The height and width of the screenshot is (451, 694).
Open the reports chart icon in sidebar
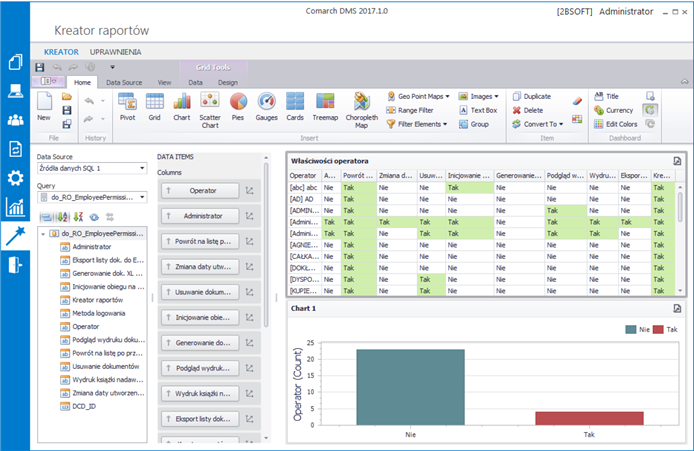15,207
